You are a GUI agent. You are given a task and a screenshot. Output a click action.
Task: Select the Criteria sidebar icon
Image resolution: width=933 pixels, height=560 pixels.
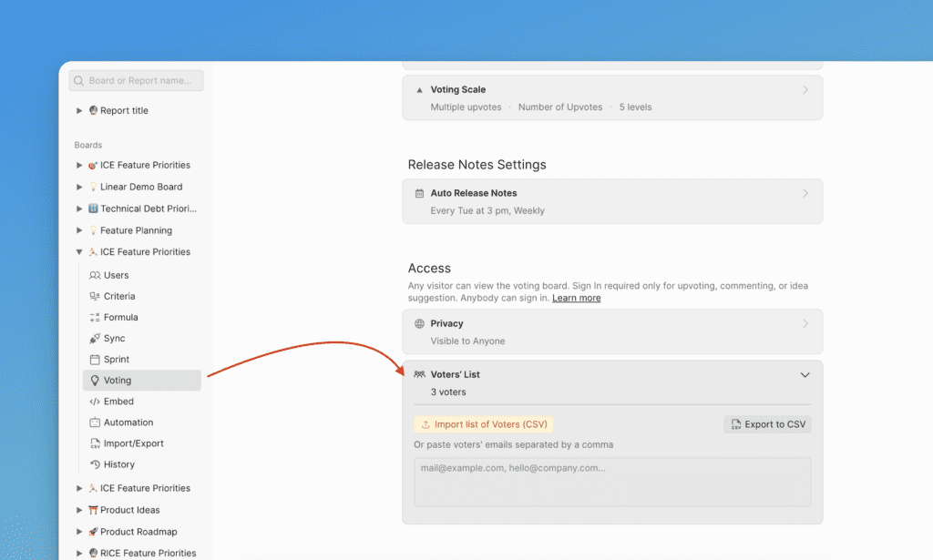(x=95, y=296)
